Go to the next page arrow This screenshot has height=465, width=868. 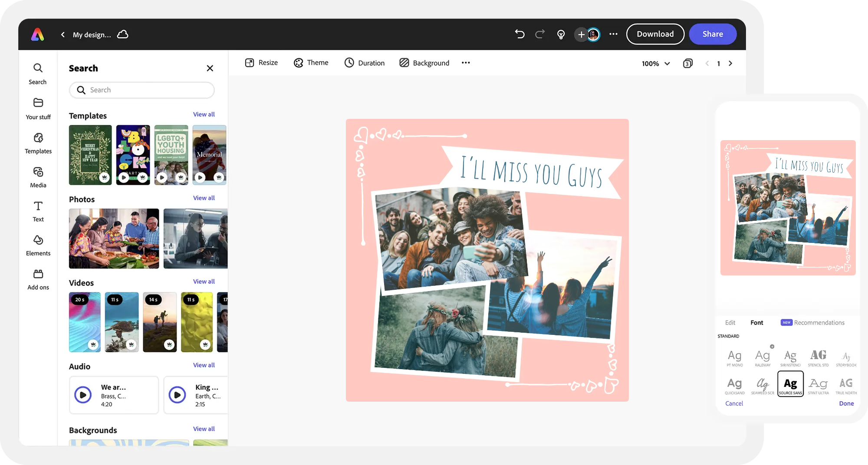pyautogui.click(x=730, y=63)
